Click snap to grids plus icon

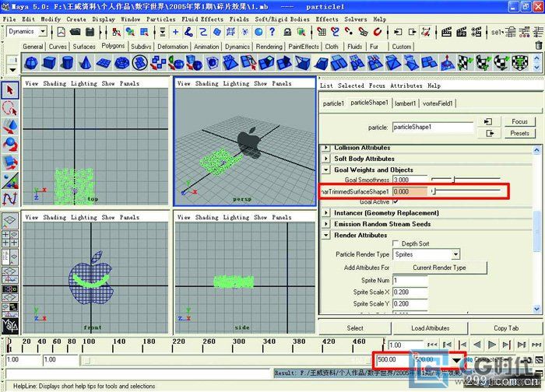(175, 32)
